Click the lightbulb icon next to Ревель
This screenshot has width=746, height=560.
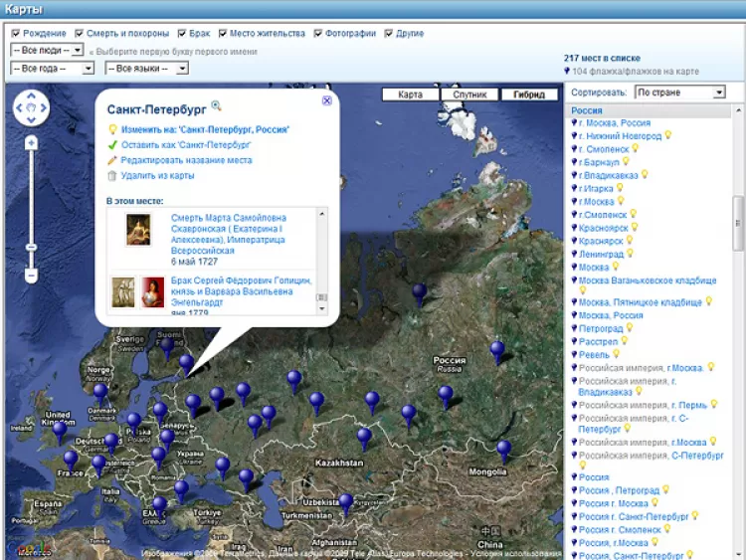coord(616,354)
